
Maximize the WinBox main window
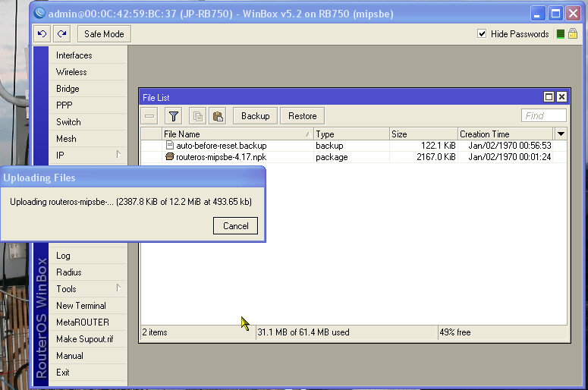555,14
